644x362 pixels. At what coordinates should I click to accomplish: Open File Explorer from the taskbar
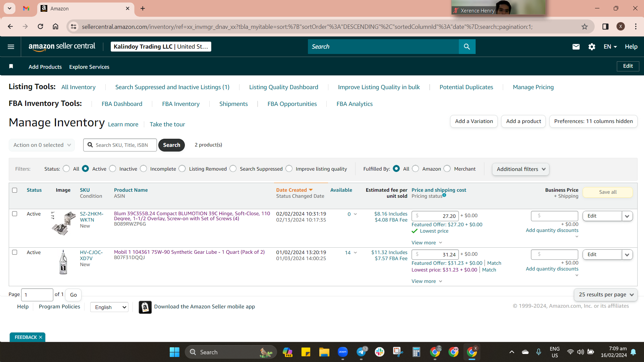(x=324, y=352)
